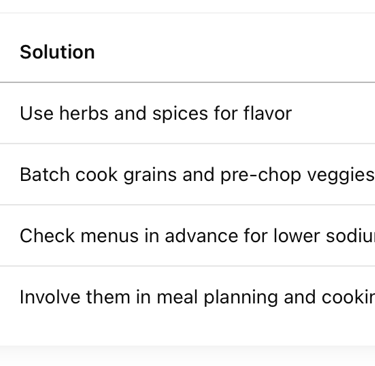The image size is (375, 366).
Task: Click the word "lower" in third row
Action: (297, 236)
